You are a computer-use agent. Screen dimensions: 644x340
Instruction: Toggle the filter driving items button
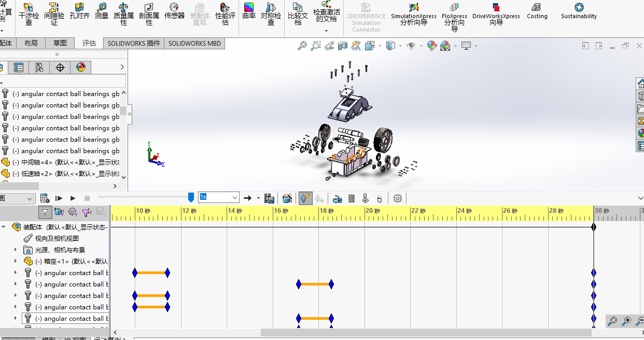click(x=73, y=212)
